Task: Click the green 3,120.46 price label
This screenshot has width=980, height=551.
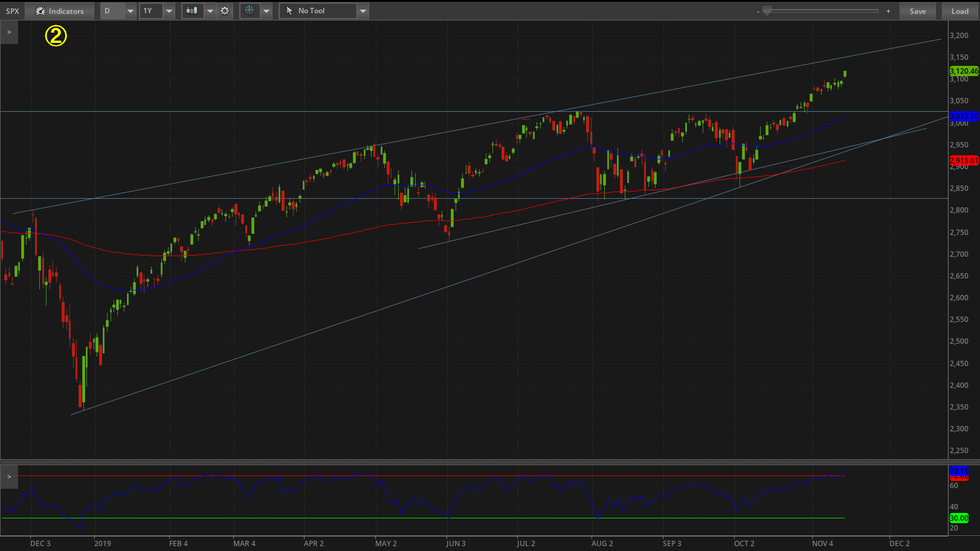Action: click(x=963, y=71)
